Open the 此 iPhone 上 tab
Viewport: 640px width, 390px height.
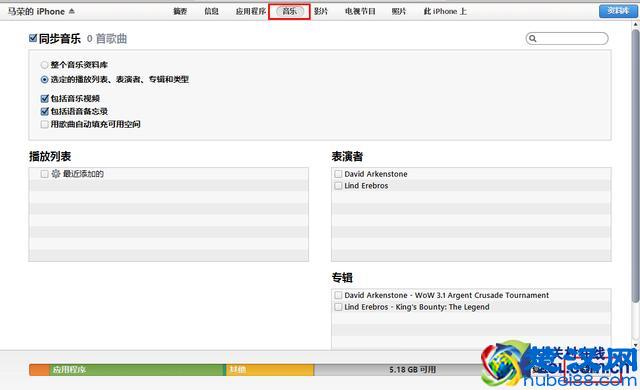click(x=445, y=11)
